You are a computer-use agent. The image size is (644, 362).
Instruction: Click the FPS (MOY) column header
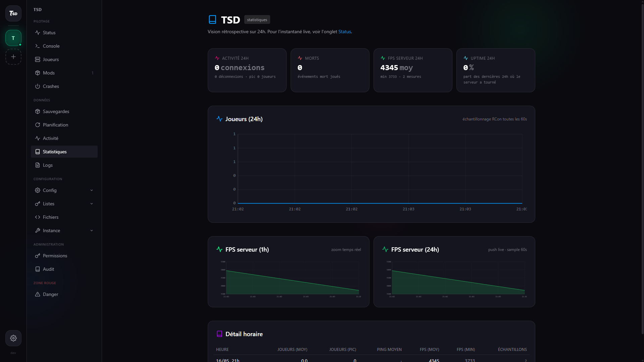pyautogui.click(x=429, y=349)
